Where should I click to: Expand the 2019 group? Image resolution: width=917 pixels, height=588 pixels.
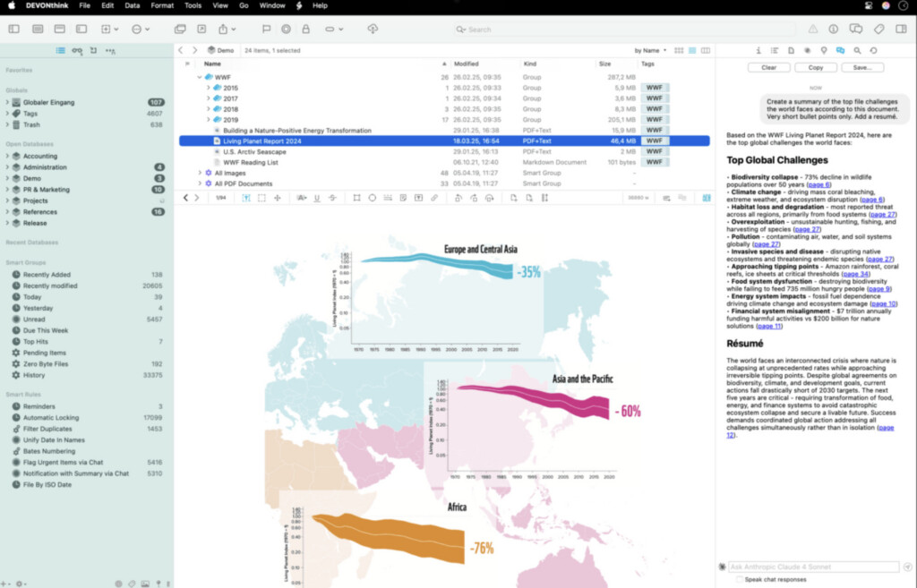(208, 120)
